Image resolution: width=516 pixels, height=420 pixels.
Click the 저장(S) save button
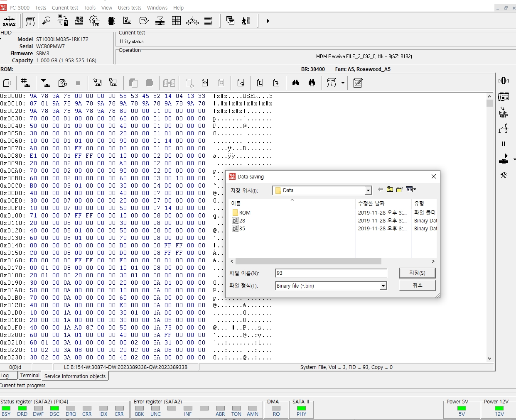[417, 273]
